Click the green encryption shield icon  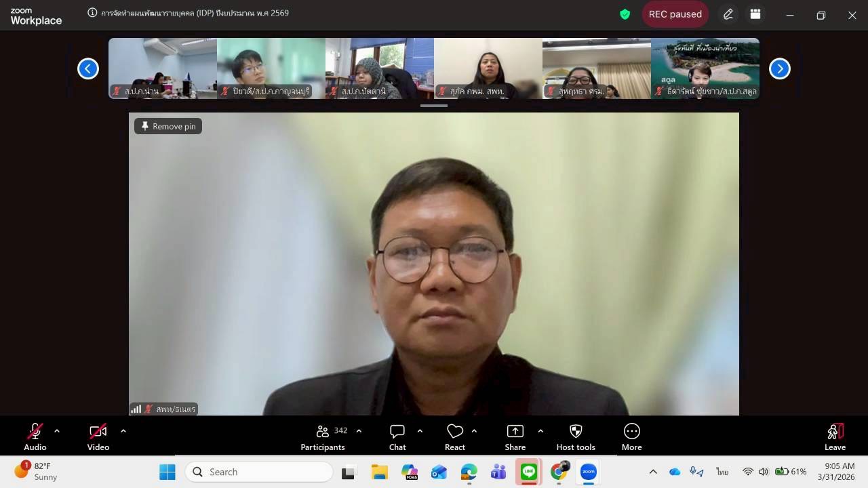pos(625,14)
